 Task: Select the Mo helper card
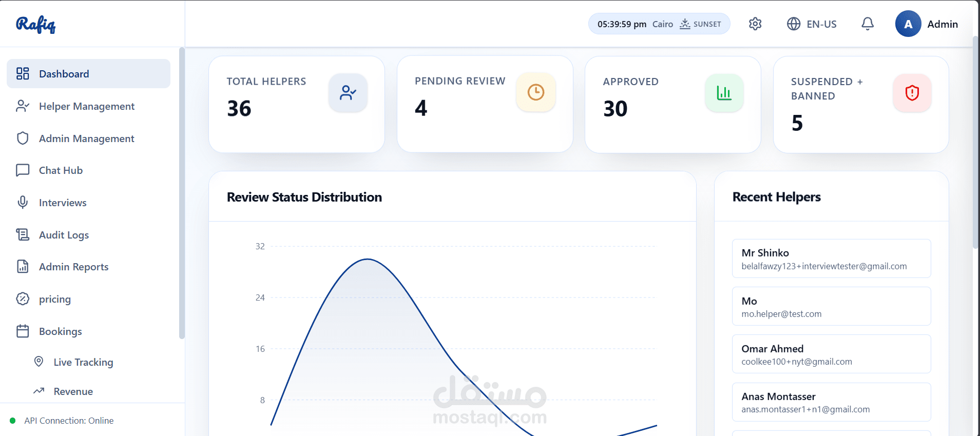831,306
